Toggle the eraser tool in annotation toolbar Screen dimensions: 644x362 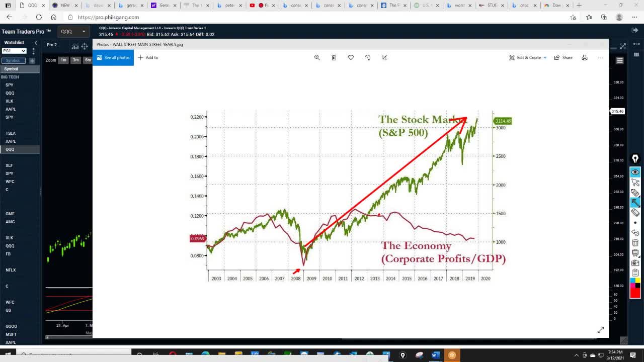[x=635, y=213]
